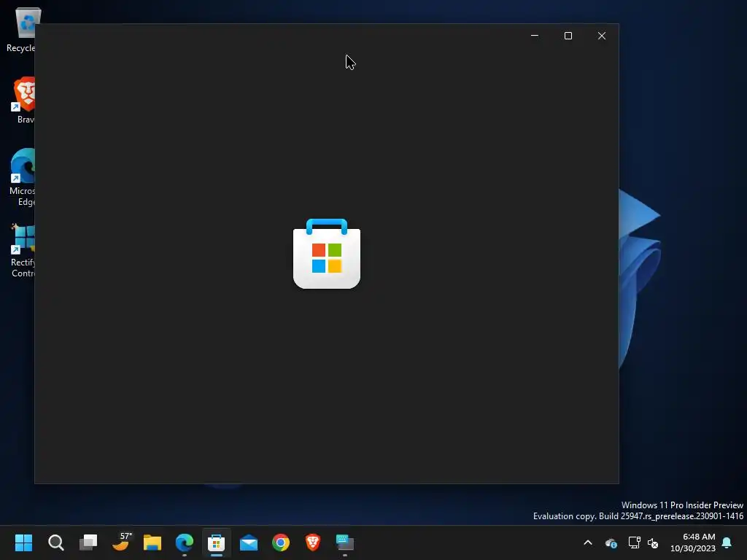This screenshot has width=747, height=560.
Task: Launch Google Chrome from the taskbar
Action: [x=281, y=542]
